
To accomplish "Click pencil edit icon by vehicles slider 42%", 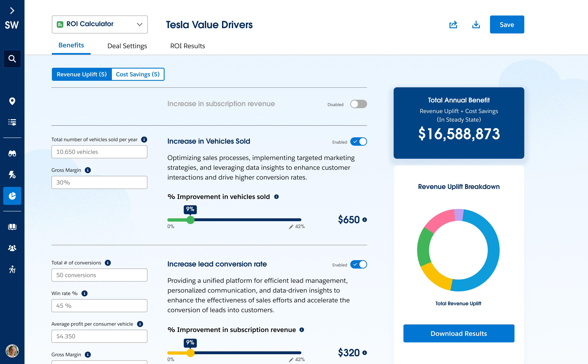I will point(291,226).
